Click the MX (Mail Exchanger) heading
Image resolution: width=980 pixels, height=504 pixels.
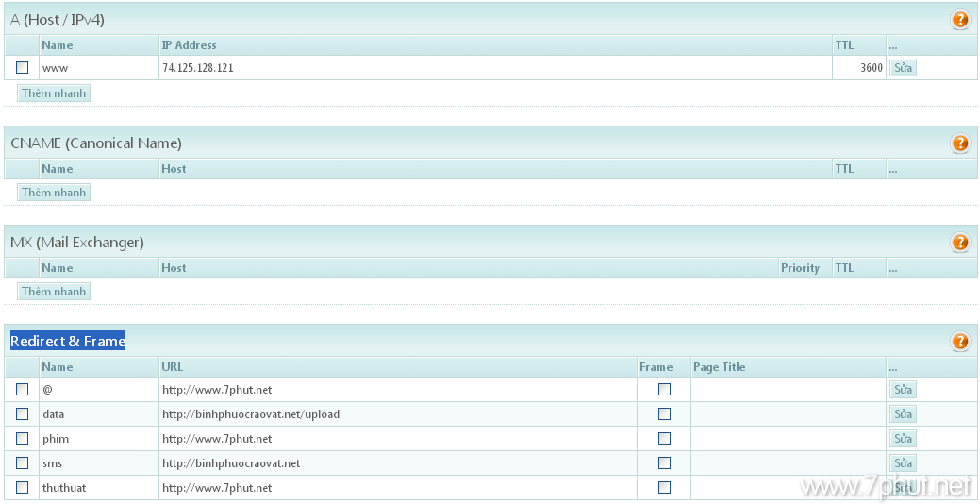click(77, 242)
